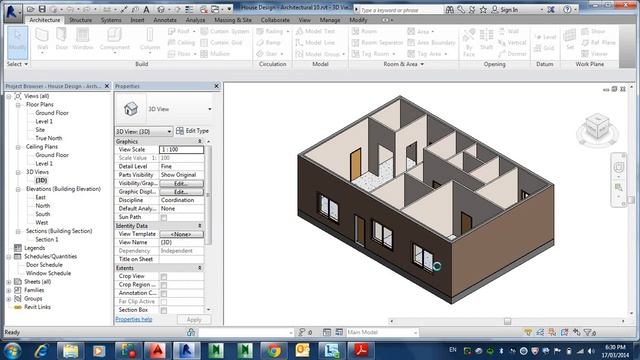Click the View Template <None> button
The image size is (640, 360).
pos(181,234)
